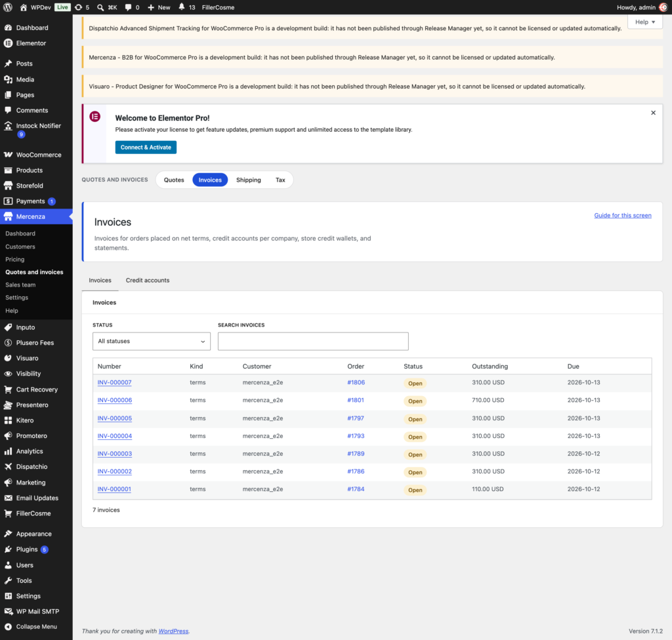This screenshot has width=672, height=640.
Task: Switch to the Shipping tab
Action: (x=249, y=180)
